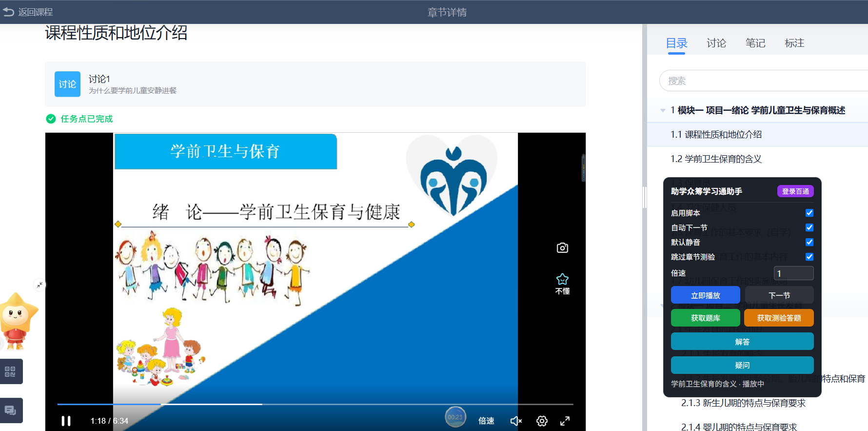Viewport: 868px width, 431px height.
Task: Switch to the 讨论 tab
Action: tap(716, 43)
